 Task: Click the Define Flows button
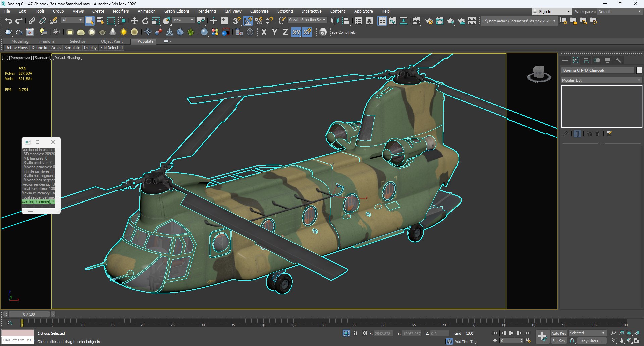[17, 48]
